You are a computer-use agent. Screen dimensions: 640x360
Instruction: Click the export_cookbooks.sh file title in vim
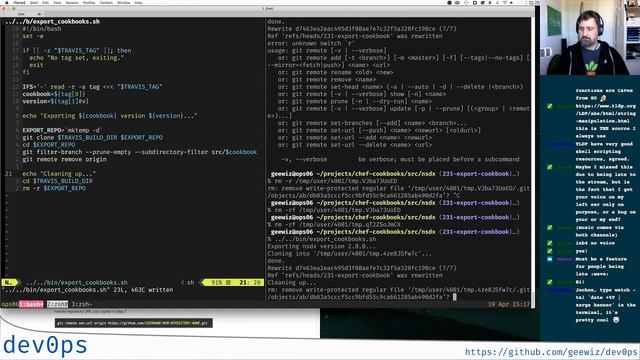(x=52, y=21)
